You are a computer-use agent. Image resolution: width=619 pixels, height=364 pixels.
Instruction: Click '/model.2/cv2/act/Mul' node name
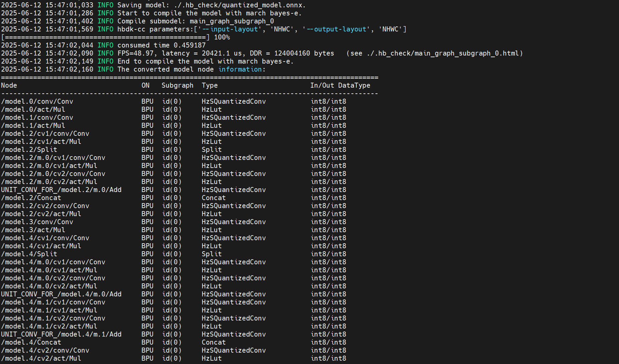tap(41, 214)
